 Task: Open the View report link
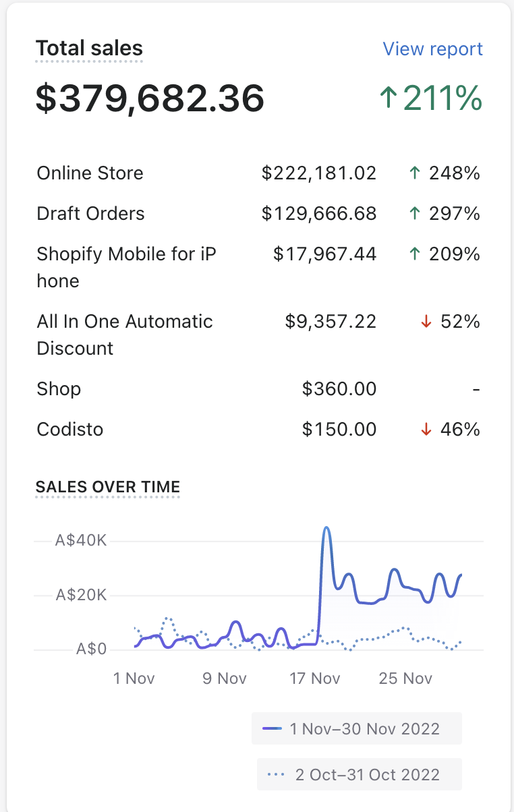[432, 49]
